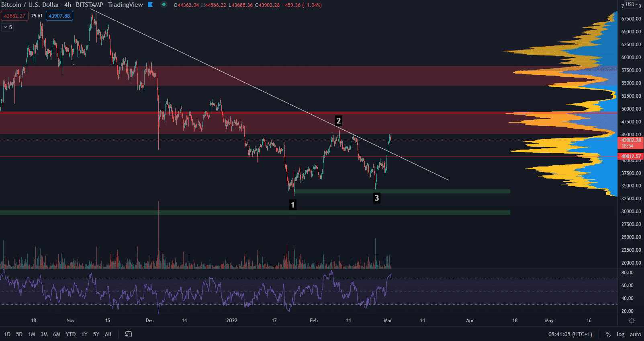Toggle auto scale for the chart
The width and height of the screenshot is (644, 341).
click(635, 334)
